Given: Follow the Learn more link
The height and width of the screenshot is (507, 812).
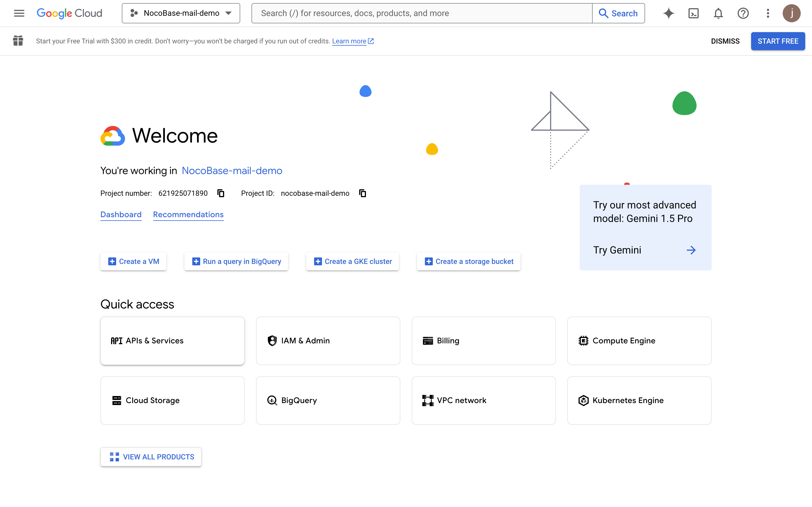Looking at the screenshot, I should [349, 41].
